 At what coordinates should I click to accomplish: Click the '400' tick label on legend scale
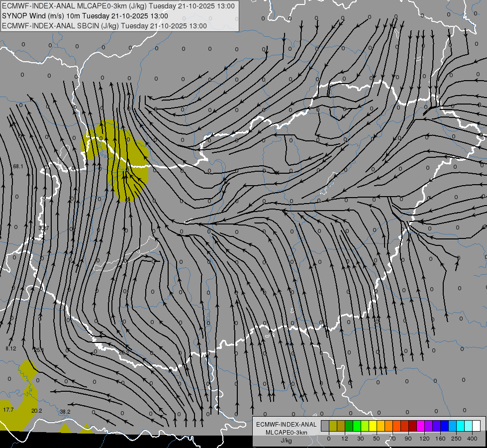click(472, 439)
